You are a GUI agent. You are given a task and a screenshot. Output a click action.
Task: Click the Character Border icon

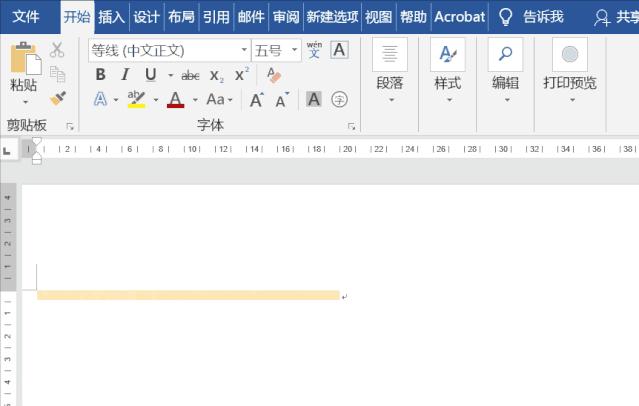[339, 50]
